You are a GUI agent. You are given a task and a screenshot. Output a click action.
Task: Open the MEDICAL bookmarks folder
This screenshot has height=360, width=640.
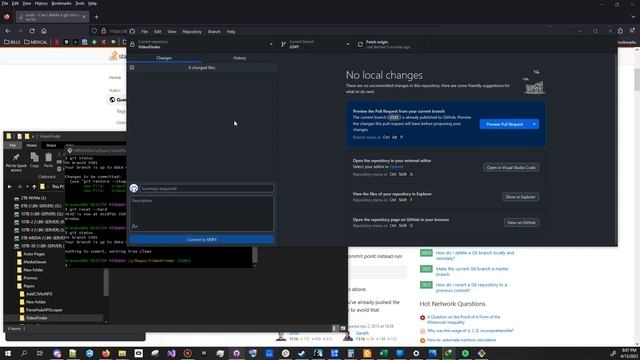(x=36, y=42)
